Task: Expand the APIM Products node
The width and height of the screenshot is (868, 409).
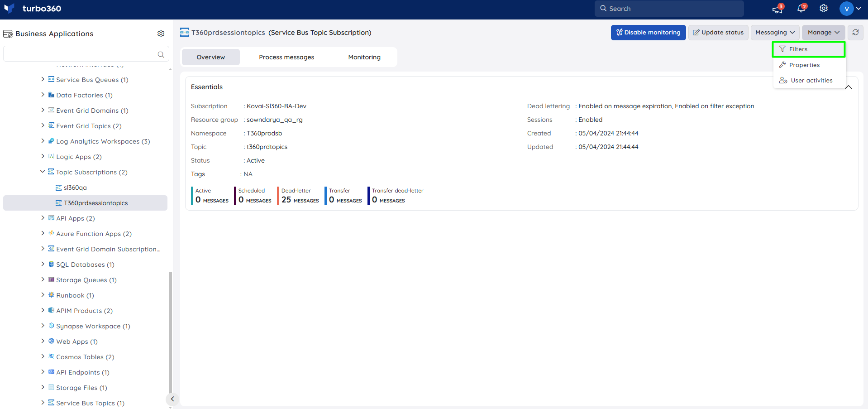Action: [43, 310]
